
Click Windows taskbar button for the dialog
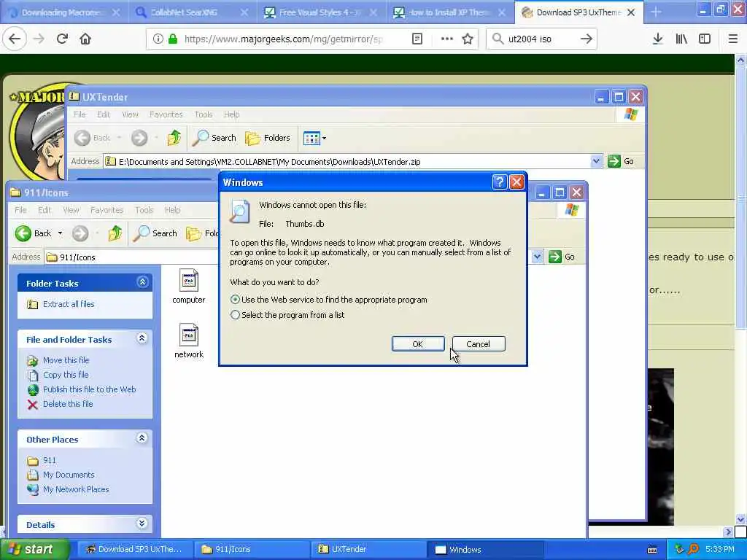pos(486,549)
